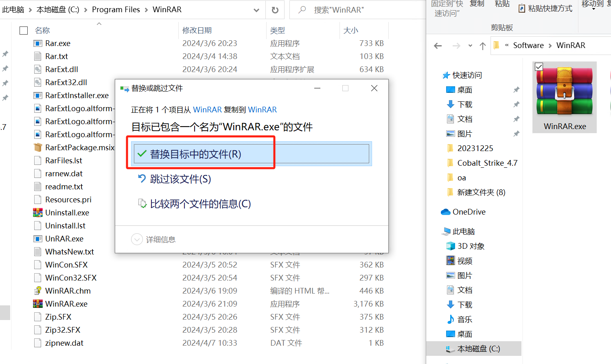Sort the list by the Name column
The image size is (611, 364).
pyautogui.click(x=42, y=31)
